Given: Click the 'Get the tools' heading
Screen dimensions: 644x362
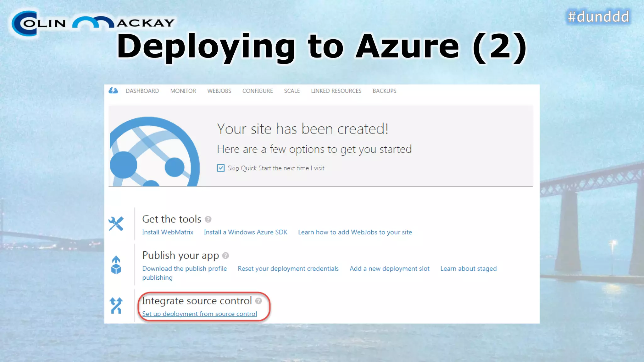Looking at the screenshot, I should (x=172, y=219).
